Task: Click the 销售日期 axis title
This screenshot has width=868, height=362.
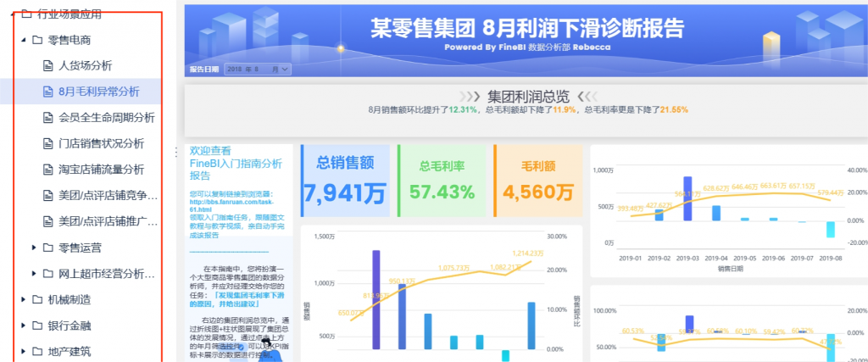Action: 730,269
